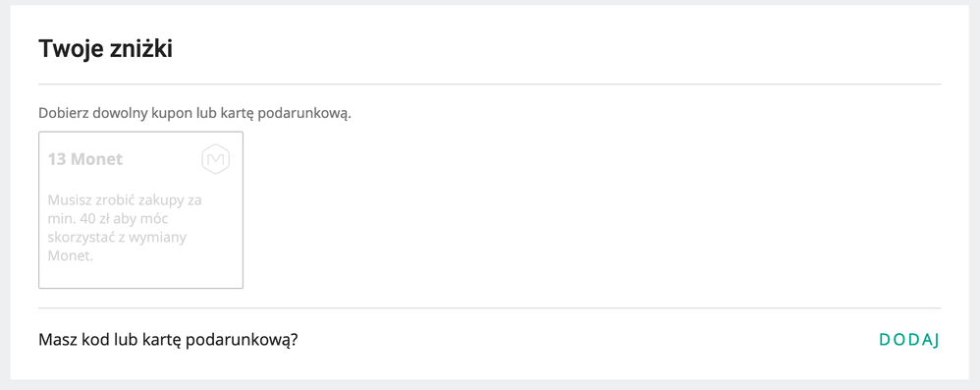Click the word "Monet." ending the coupon description
The width and height of the screenshot is (980, 390).
pyautogui.click(x=70, y=255)
